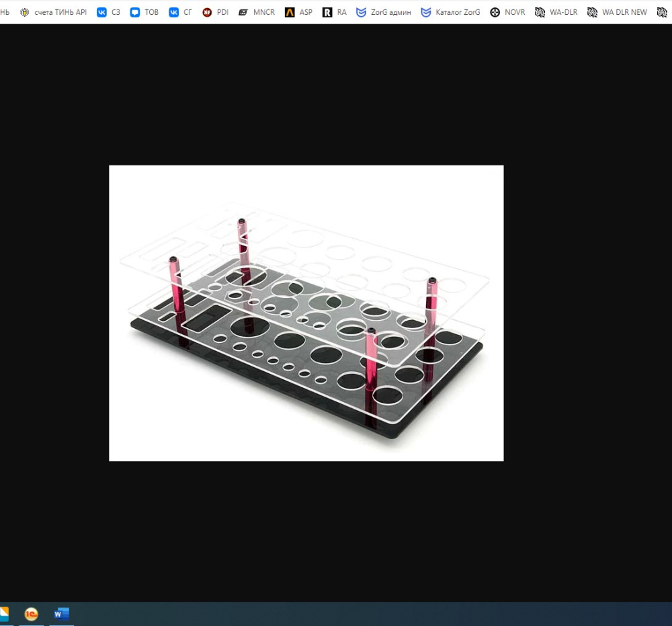Click the acrylic stand product image
The width and height of the screenshot is (672, 626).
[x=306, y=313]
